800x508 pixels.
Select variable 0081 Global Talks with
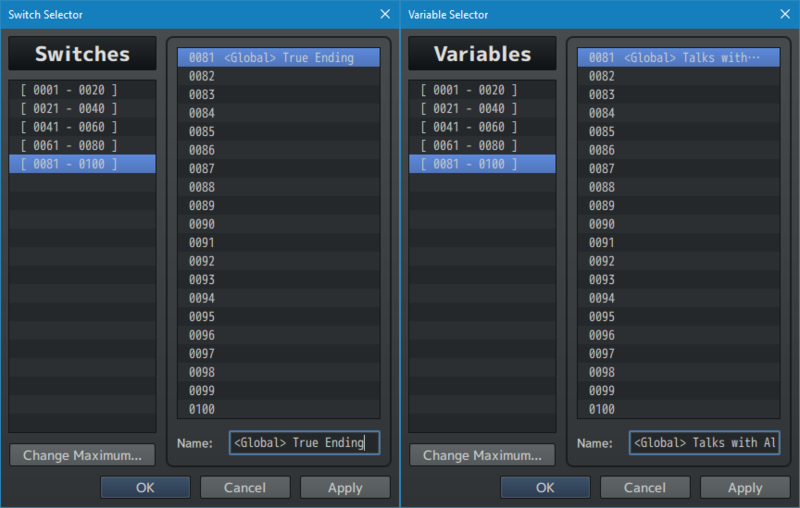click(x=678, y=58)
